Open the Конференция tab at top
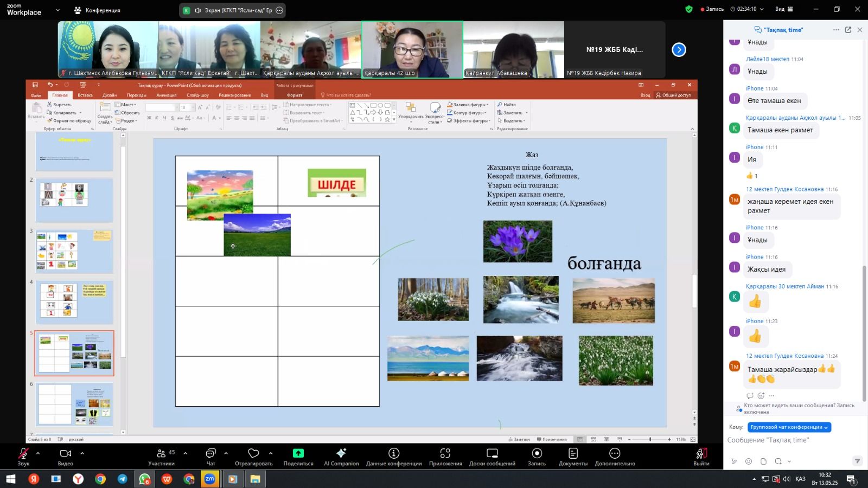 point(98,10)
